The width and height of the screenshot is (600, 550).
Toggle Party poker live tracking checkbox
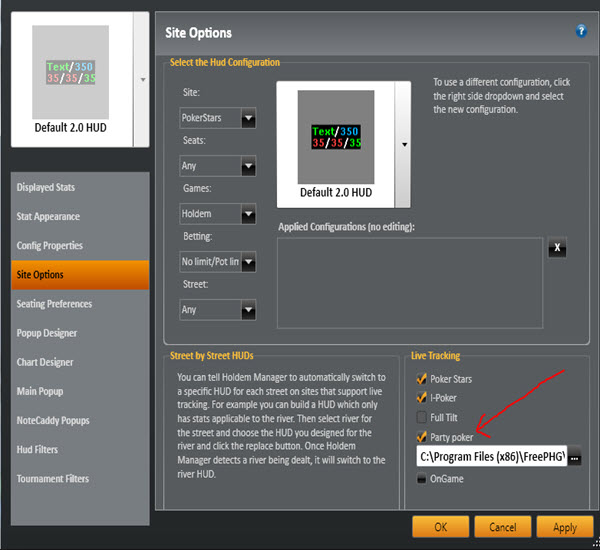click(422, 437)
